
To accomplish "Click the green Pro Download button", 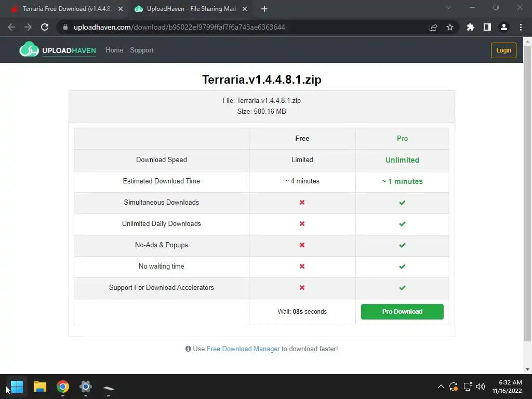I will coord(402,312).
